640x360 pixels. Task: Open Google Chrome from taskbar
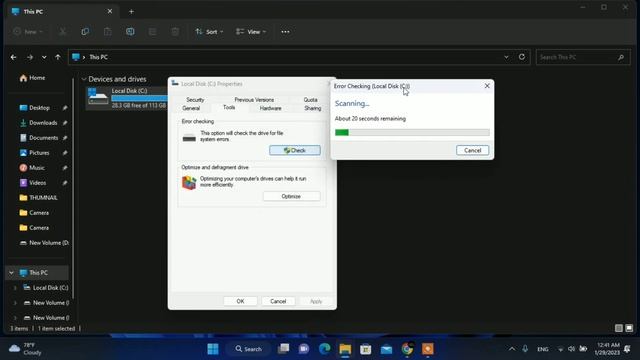click(x=407, y=349)
